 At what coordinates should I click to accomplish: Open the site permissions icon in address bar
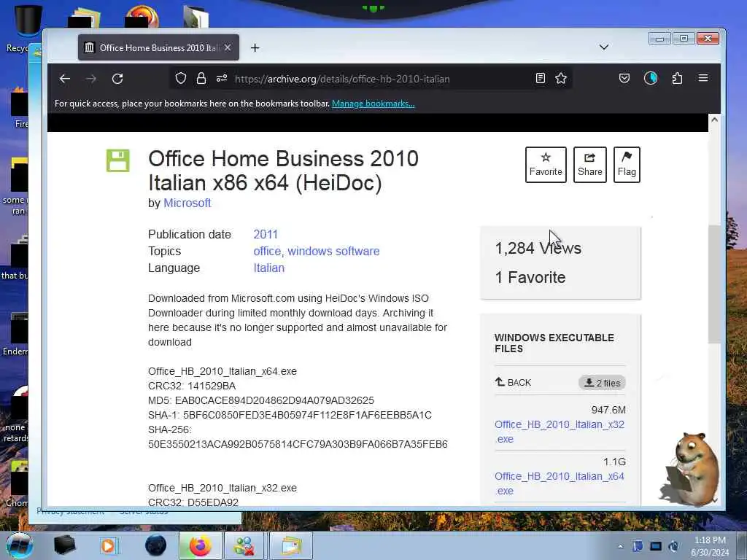tap(222, 78)
